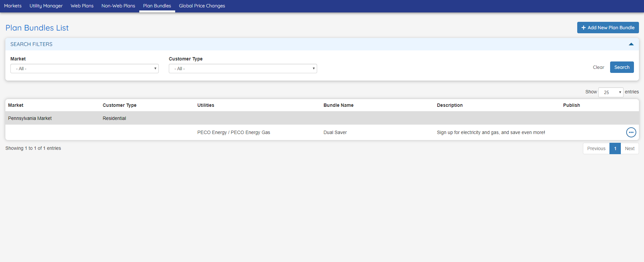Click the SEARCH FILTERS header title
Viewport: 644px width, 262px height.
point(31,44)
